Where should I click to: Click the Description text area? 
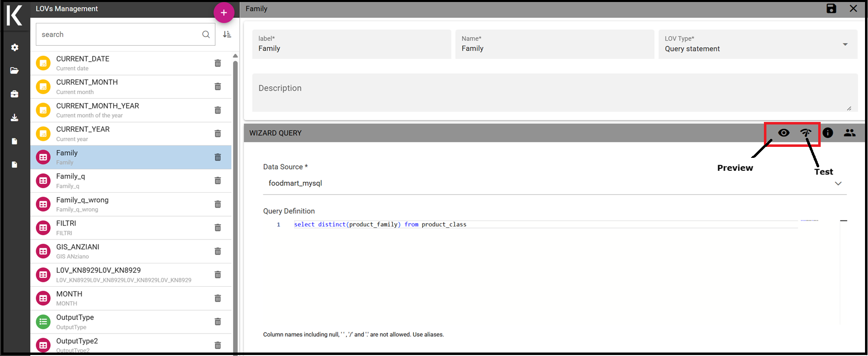point(555,93)
